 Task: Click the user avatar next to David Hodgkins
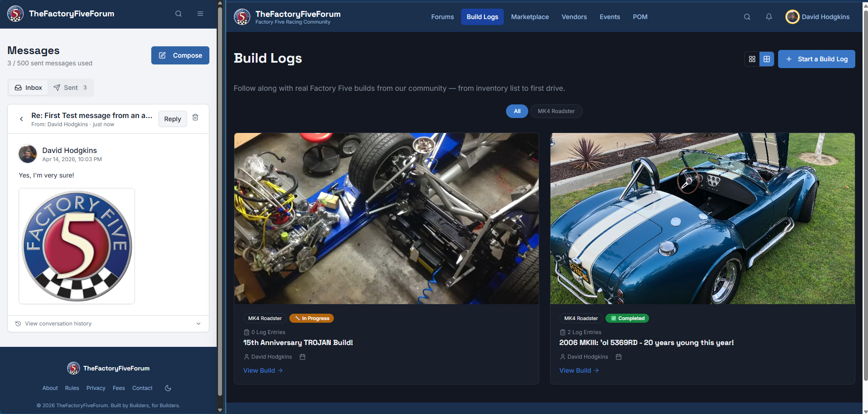[793, 17]
